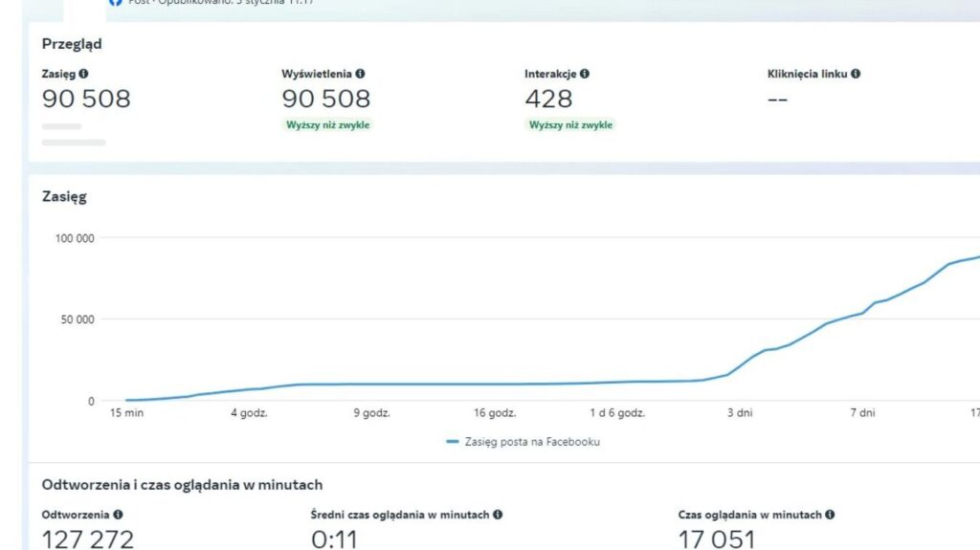
Task: Click the Wyższy niż zwykle badge under Wyświetlenia
Action: pyautogui.click(x=327, y=125)
